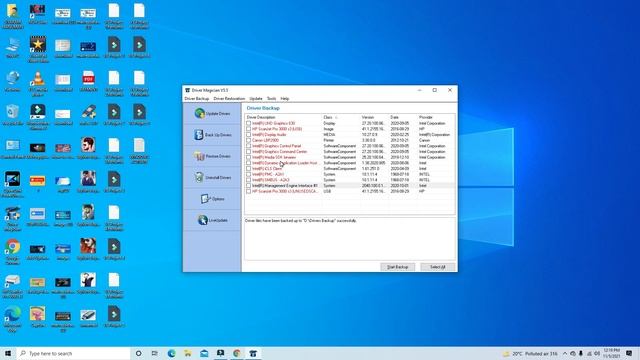Check the Intel PMC - A2A1 driver
Screen dimensions: 640x360
(x=249, y=174)
